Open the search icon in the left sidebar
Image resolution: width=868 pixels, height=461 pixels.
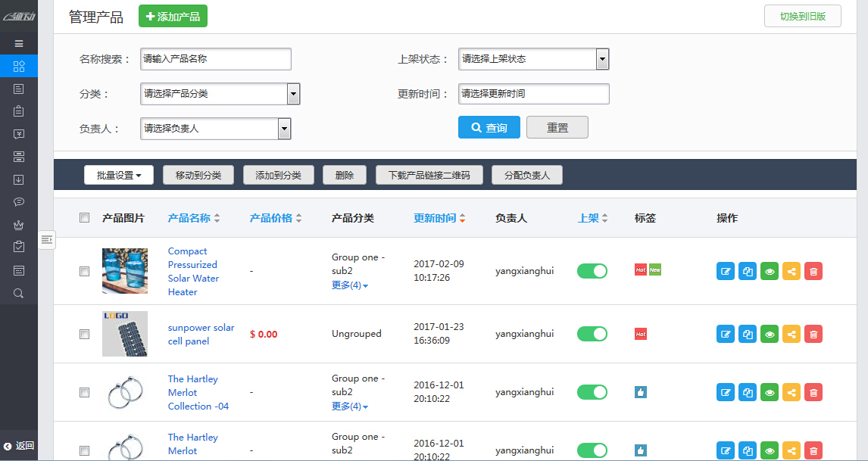point(19,293)
